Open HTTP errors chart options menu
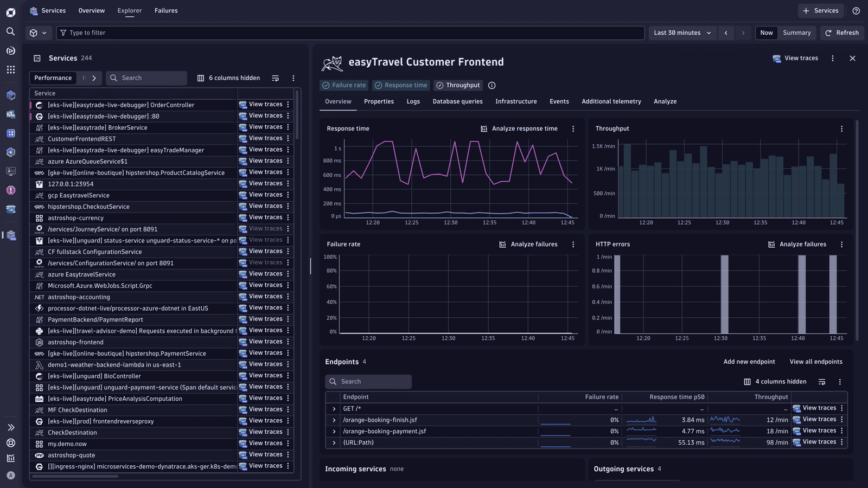 [841, 245]
